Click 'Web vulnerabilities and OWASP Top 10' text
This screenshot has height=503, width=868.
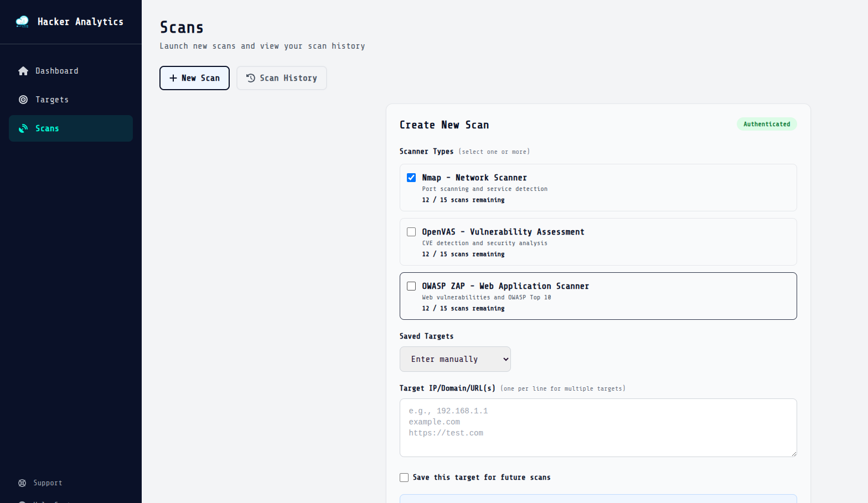[487, 298]
